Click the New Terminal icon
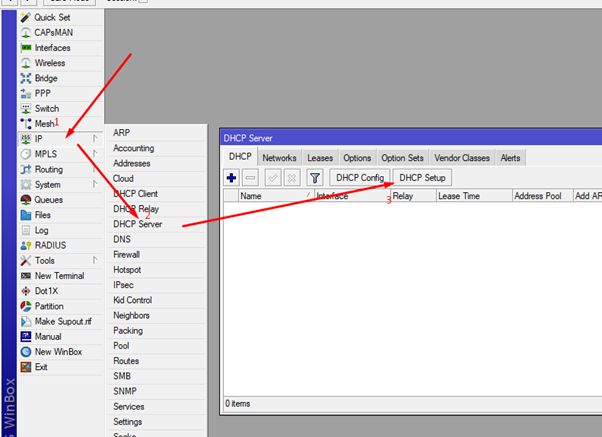This screenshot has height=437, width=602. point(26,276)
